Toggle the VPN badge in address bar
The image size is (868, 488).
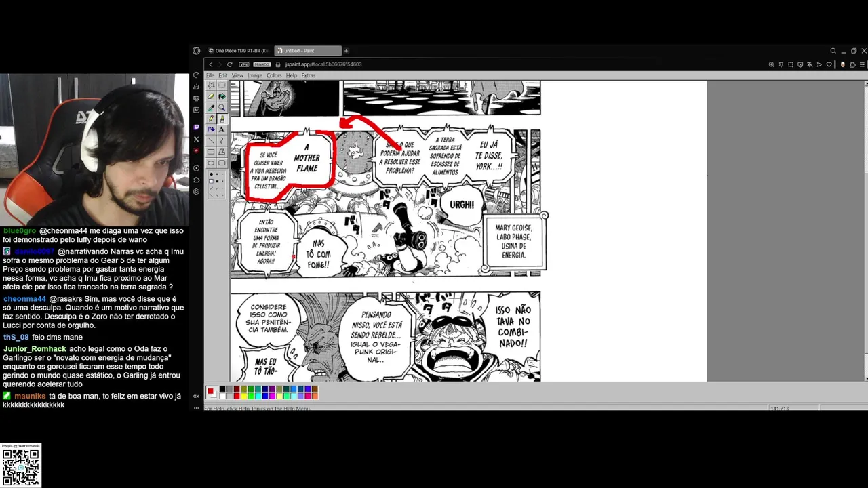tap(244, 64)
